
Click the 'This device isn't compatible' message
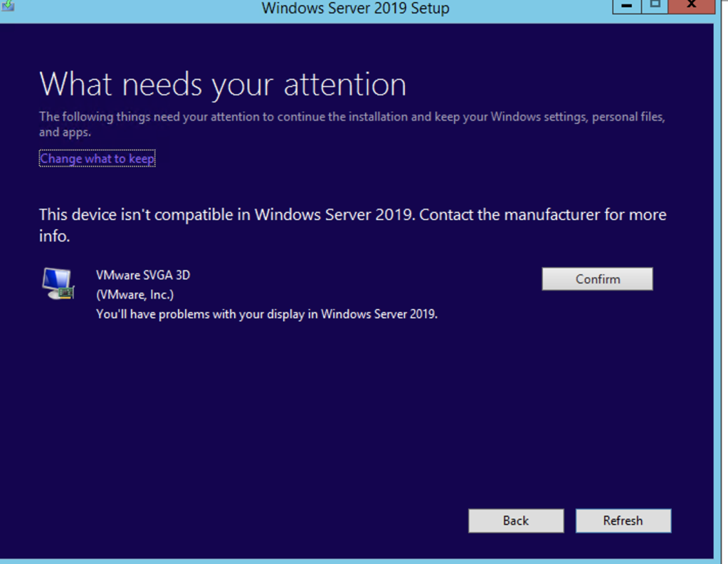tap(352, 225)
